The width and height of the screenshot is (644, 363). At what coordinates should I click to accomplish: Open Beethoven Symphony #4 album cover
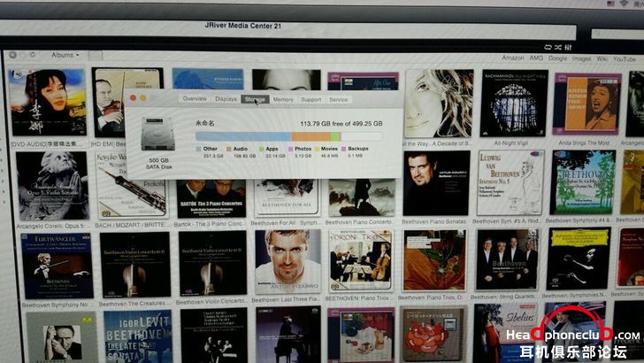tap(582, 182)
